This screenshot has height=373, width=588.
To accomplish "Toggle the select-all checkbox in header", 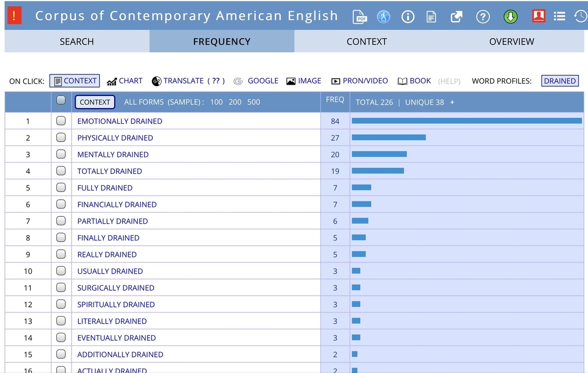I will [61, 100].
